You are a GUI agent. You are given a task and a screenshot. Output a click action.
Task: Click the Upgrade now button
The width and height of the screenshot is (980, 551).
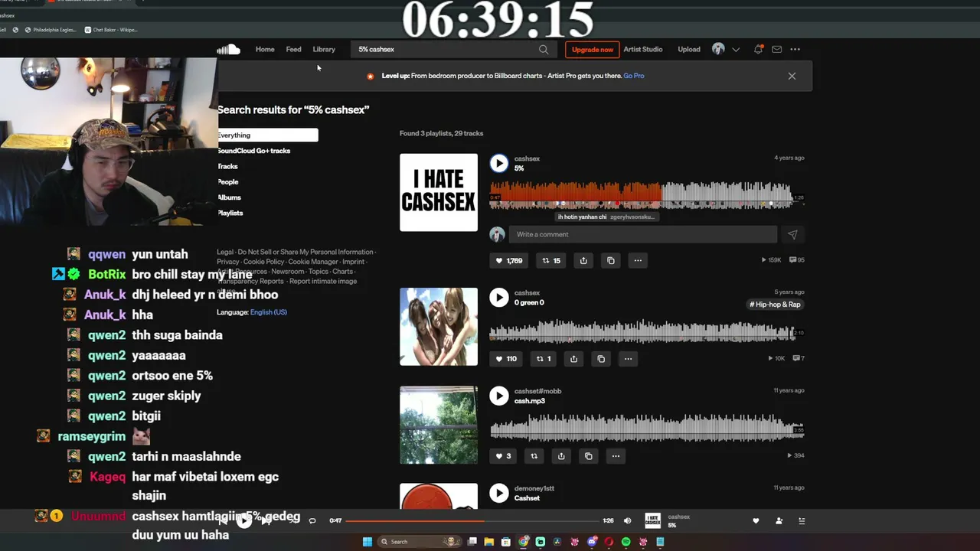(x=592, y=49)
